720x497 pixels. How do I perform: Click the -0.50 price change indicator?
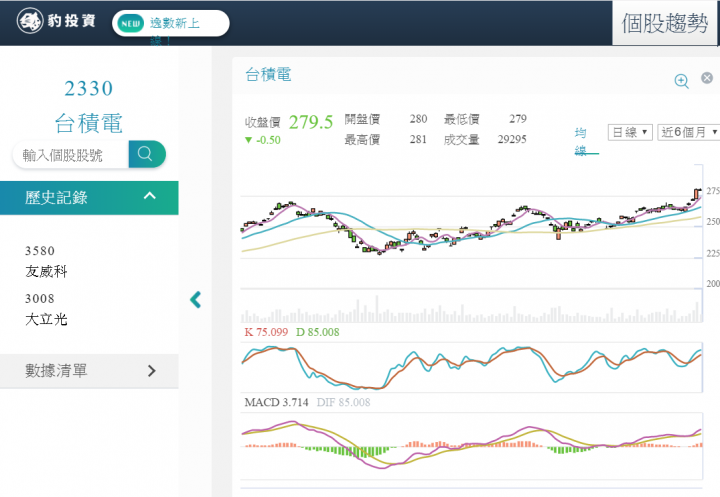[x=263, y=140]
